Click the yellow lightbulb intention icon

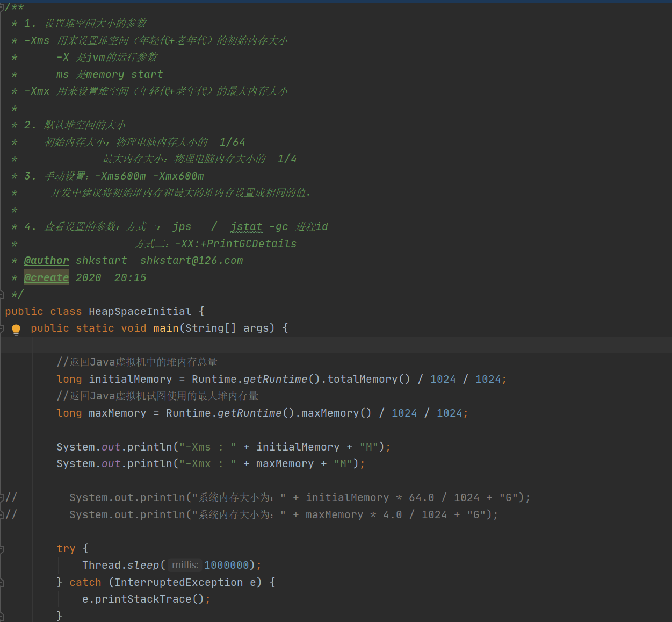(16, 330)
